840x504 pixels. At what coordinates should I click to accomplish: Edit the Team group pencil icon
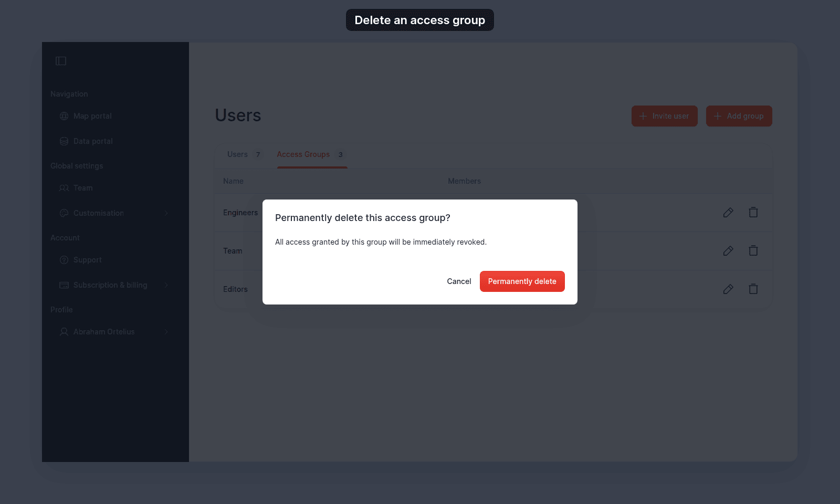728,251
